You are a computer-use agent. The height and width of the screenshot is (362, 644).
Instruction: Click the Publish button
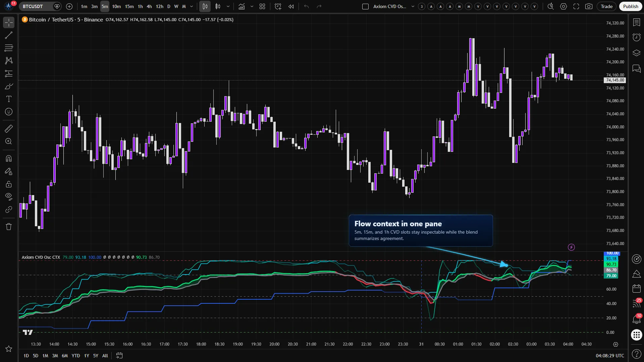click(x=631, y=6)
